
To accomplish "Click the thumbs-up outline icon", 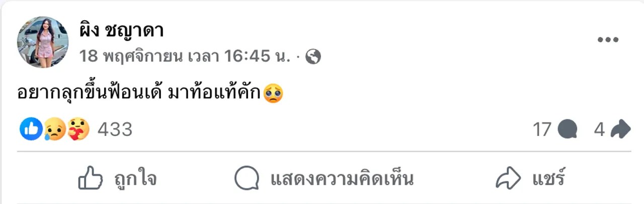I will coord(91,178).
